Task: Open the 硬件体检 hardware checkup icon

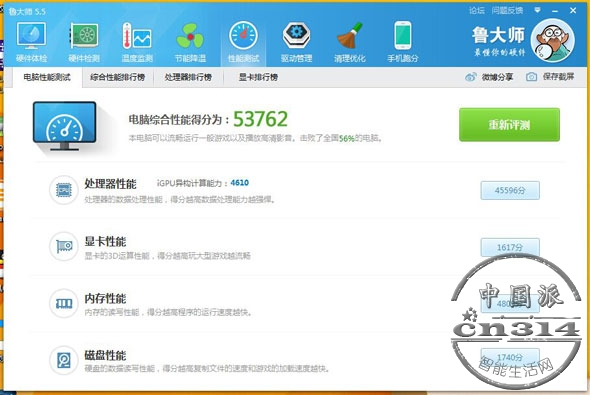Action: [31, 36]
